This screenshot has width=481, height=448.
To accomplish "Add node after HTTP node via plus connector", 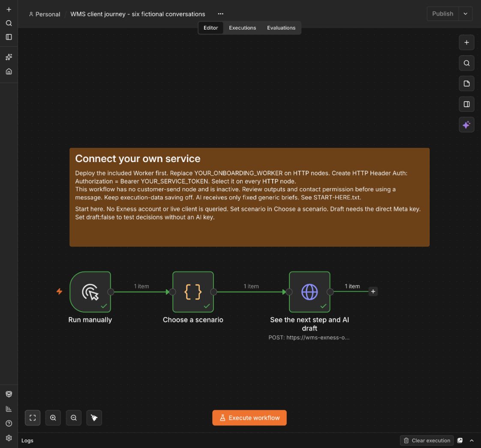I will pos(373,292).
